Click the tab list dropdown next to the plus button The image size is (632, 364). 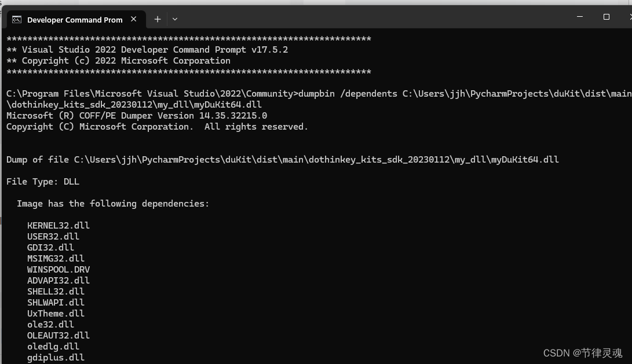(x=175, y=19)
